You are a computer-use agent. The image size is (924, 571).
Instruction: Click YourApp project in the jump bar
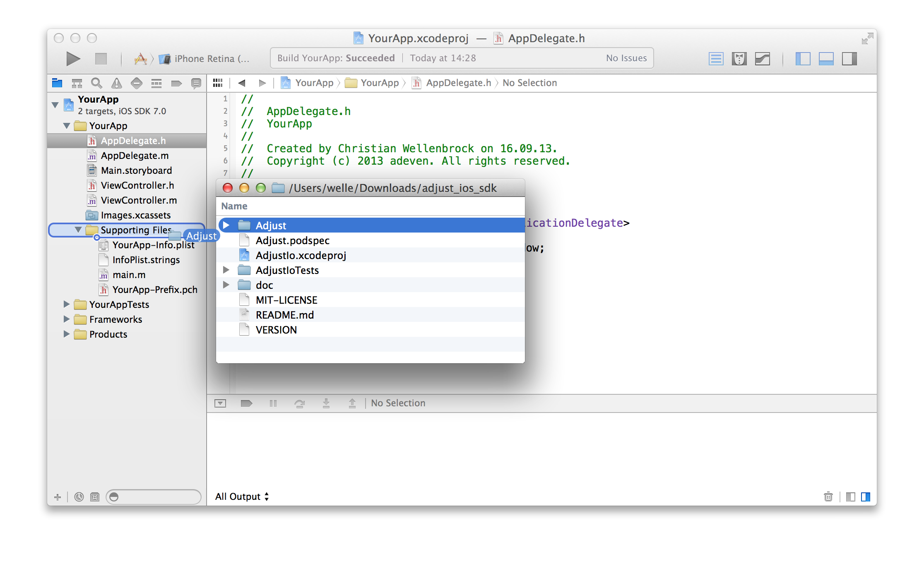tap(308, 83)
